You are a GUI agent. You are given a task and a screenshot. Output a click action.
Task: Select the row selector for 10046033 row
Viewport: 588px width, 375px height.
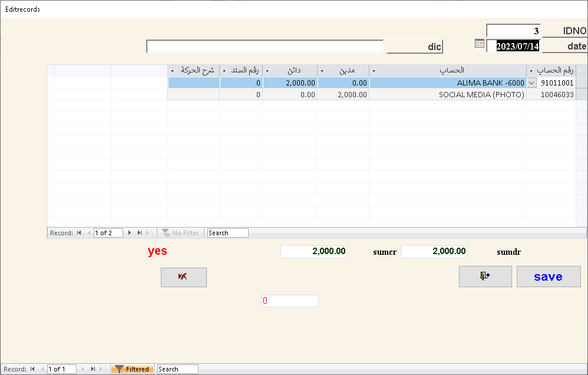pos(582,94)
